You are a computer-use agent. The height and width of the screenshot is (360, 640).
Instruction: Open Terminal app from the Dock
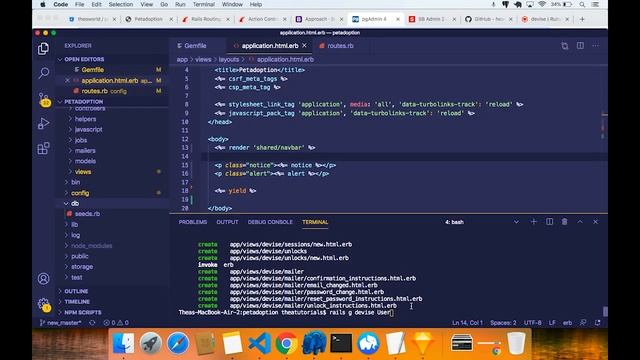click(341, 343)
